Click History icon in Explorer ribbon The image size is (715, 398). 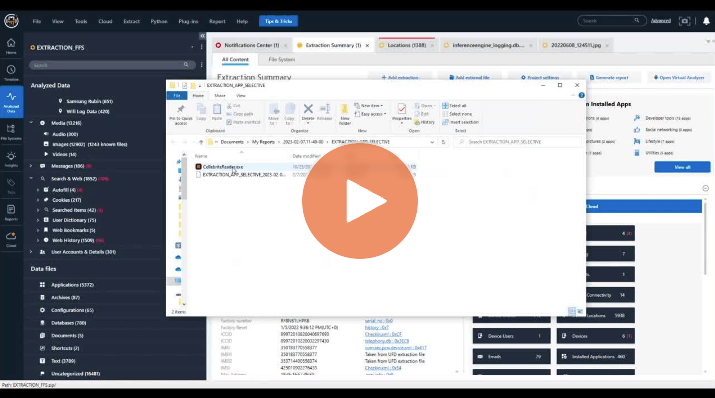coord(424,122)
